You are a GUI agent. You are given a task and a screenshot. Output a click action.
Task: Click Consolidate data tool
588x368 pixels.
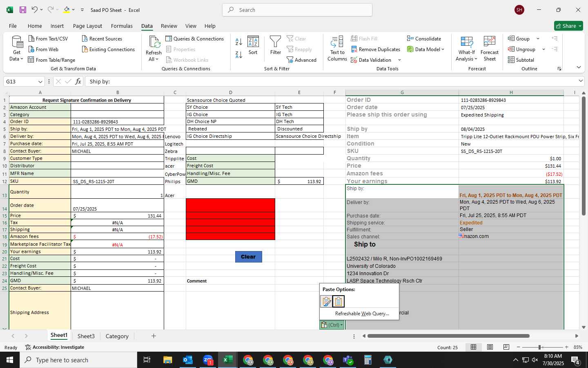click(x=424, y=38)
